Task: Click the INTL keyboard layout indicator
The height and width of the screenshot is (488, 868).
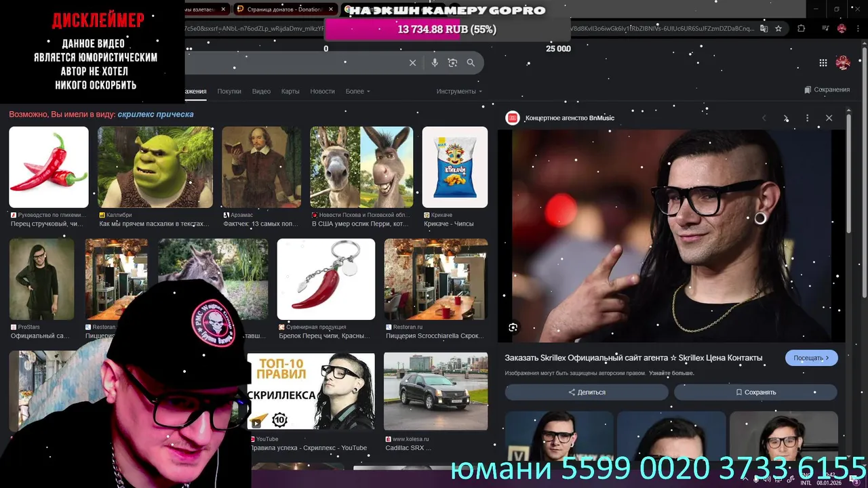Action: [x=806, y=483]
